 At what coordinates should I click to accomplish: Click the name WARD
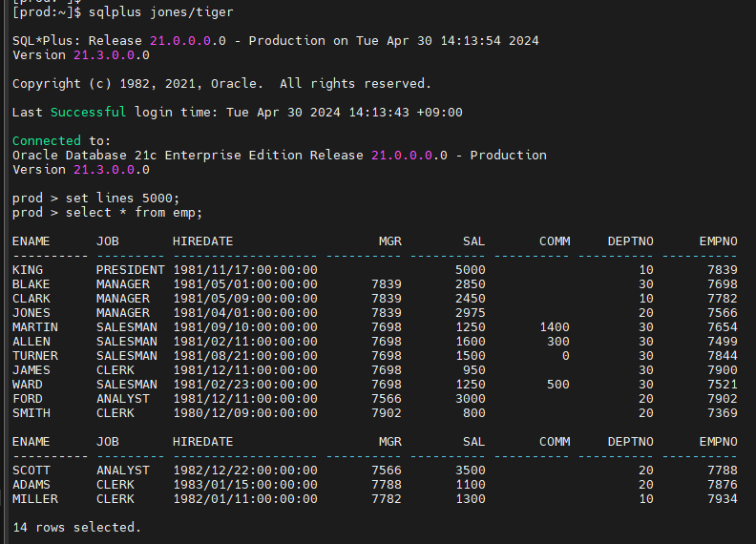[28, 385]
